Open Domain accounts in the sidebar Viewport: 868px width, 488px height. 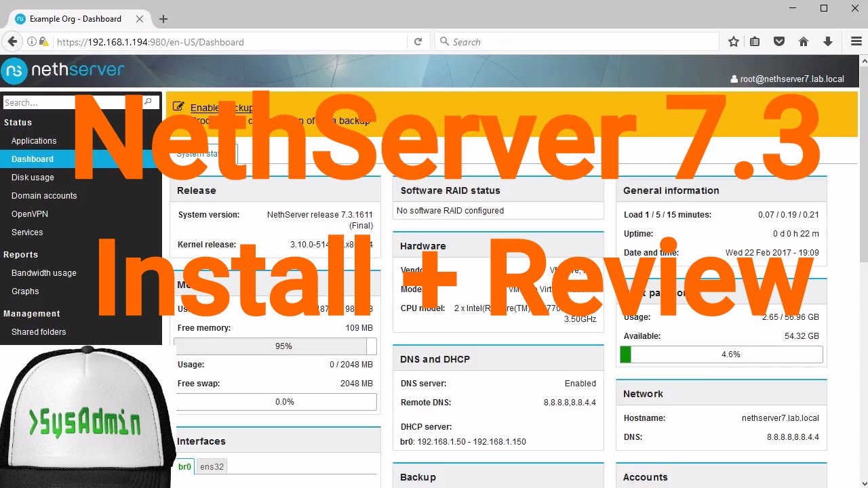click(44, 196)
